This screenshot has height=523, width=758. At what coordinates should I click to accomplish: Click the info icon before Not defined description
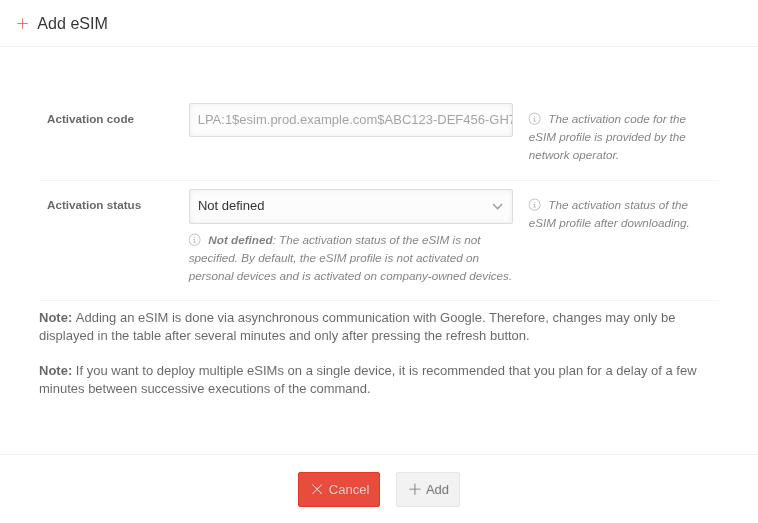[194, 240]
